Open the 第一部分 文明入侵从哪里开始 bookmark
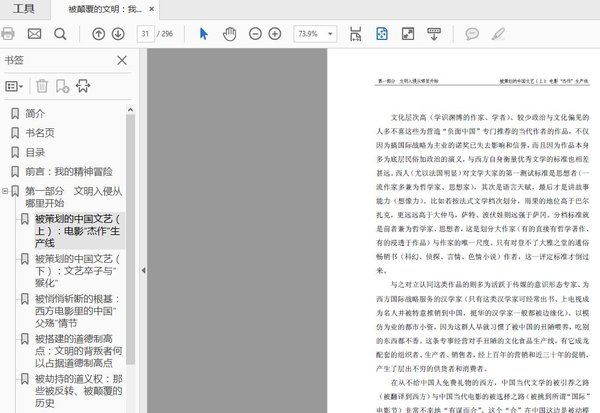Viewport: 600px width, 413px height. 73,197
